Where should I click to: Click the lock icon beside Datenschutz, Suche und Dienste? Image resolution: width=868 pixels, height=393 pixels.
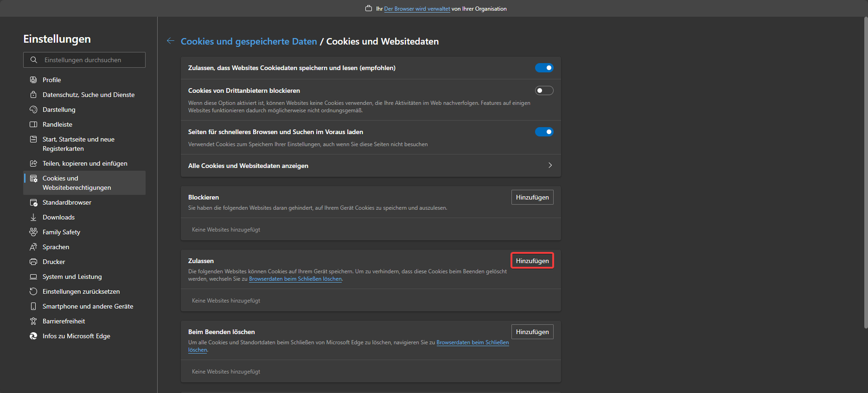tap(33, 95)
